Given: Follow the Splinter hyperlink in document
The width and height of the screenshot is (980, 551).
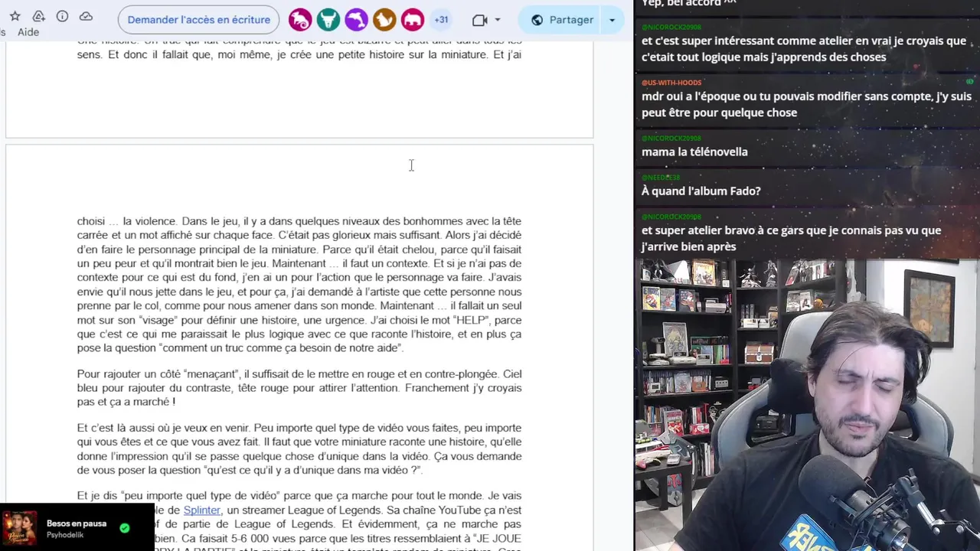Looking at the screenshot, I should coord(202,510).
